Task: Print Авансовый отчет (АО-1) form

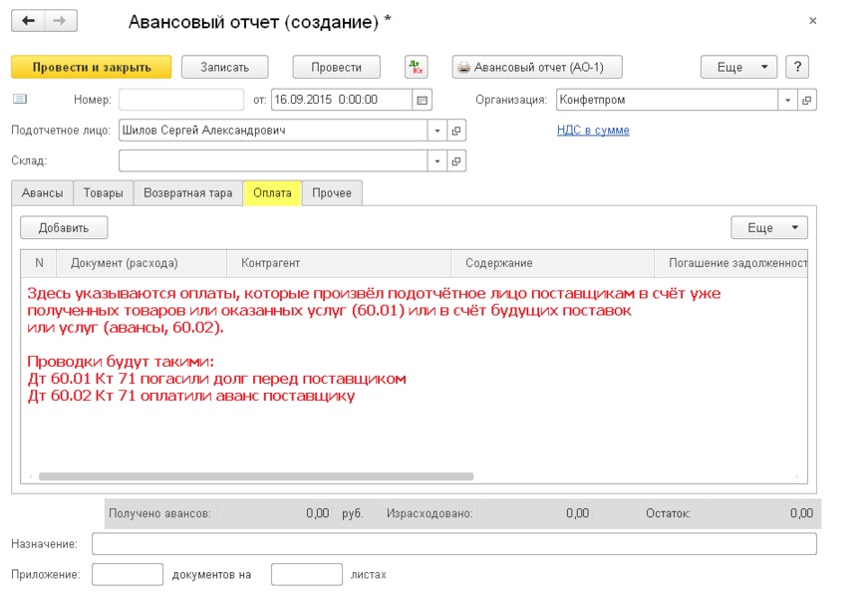Action: pyautogui.click(x=537, y=67)
